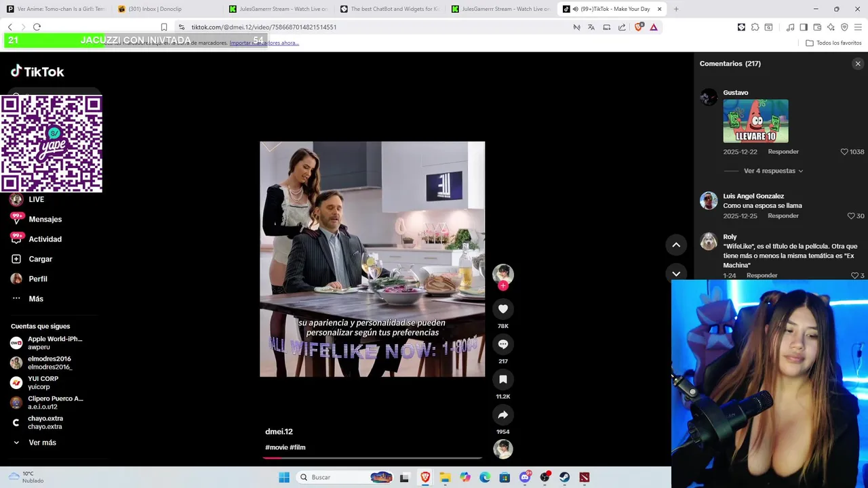868x488 pixels.
Task: Open creator avatar beside video
Action: (502, 274)
